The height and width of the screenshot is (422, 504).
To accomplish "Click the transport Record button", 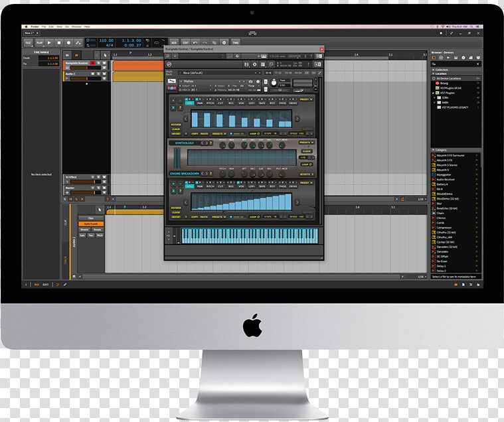I will point(68,42).
